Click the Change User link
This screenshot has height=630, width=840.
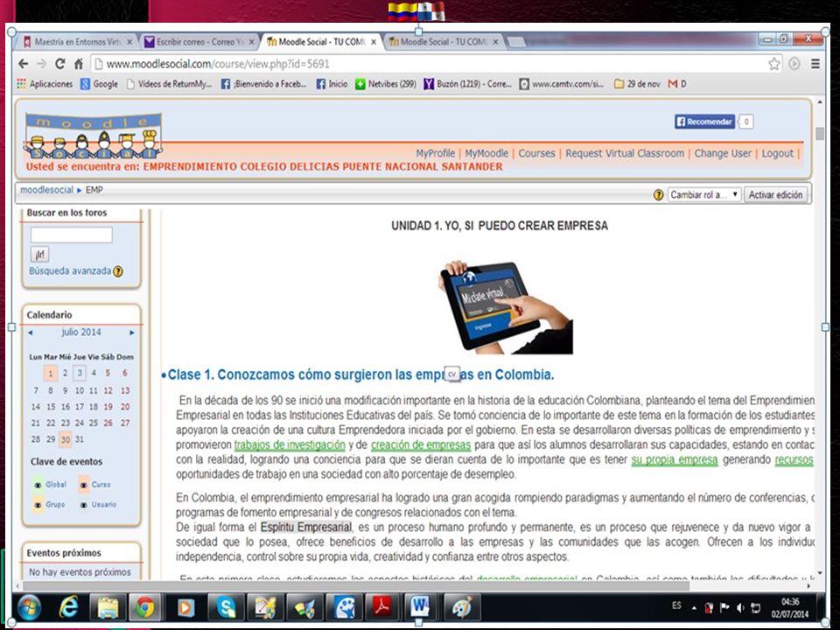tap(723, 153)
